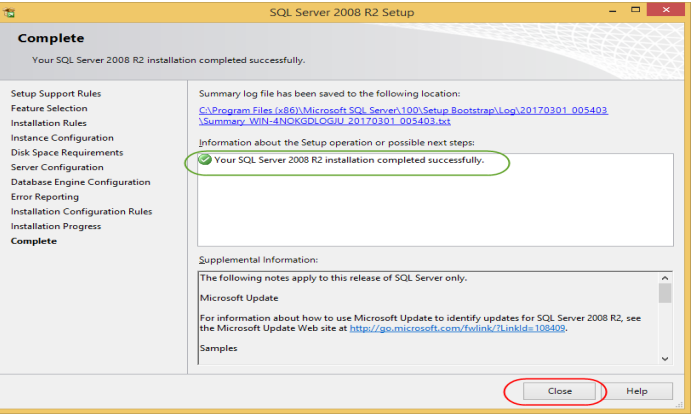
Task: Click the Close button
Action: pos(559,391)
